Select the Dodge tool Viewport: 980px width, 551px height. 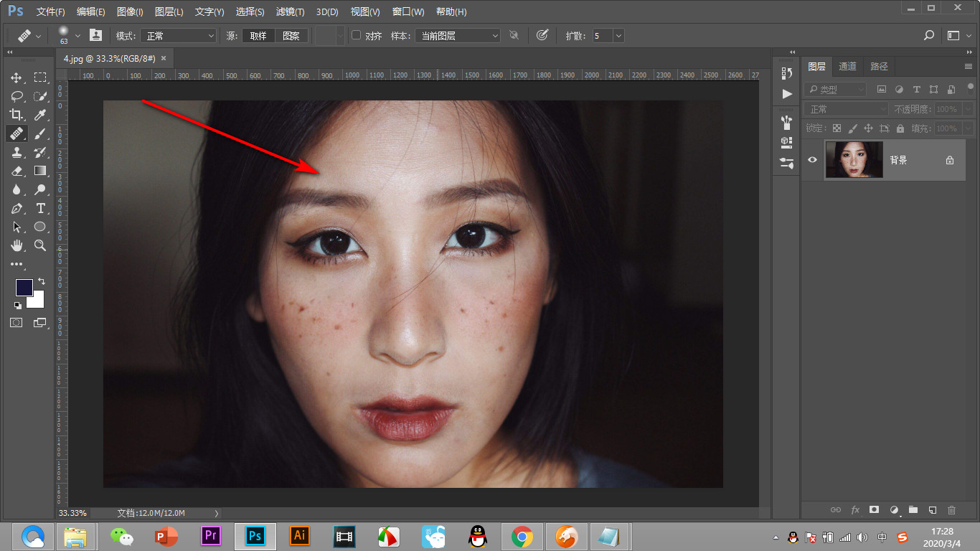pyautogui.click(x=40, y=189)
